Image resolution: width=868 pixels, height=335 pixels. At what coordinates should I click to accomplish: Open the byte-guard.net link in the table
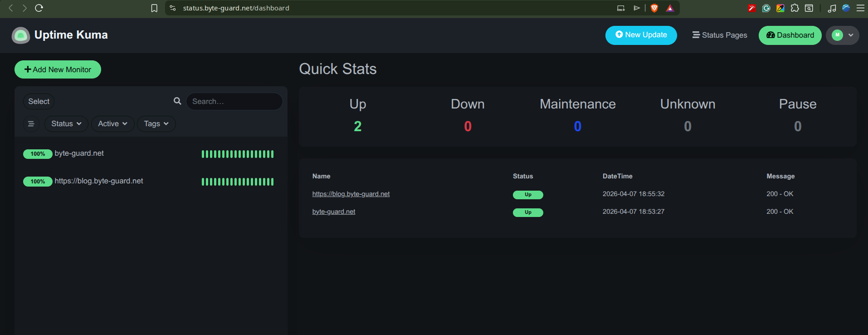click(334, 212)
